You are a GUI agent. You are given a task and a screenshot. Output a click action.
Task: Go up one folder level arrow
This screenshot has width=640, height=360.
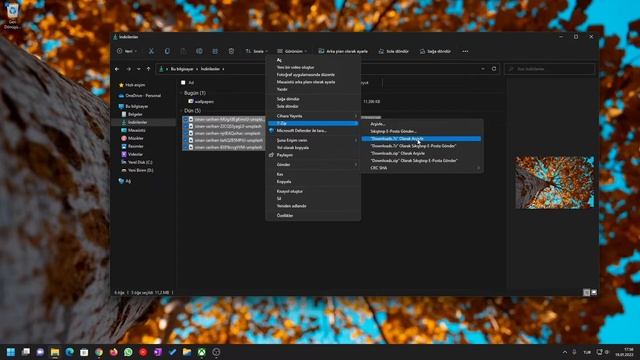(x=149, y=69)
